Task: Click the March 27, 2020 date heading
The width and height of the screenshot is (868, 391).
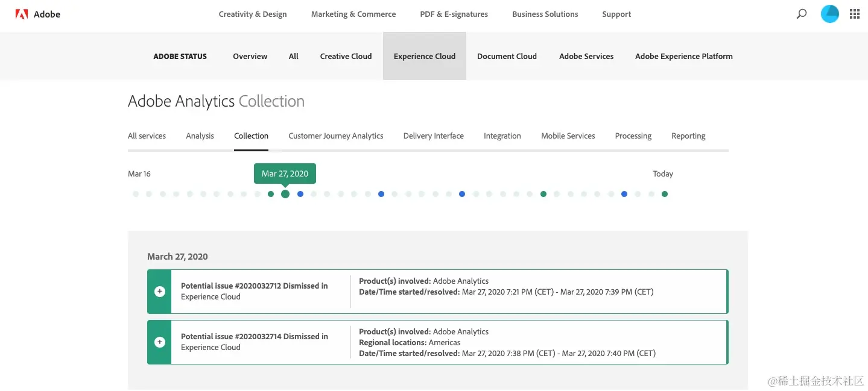Action: point(177,257)
